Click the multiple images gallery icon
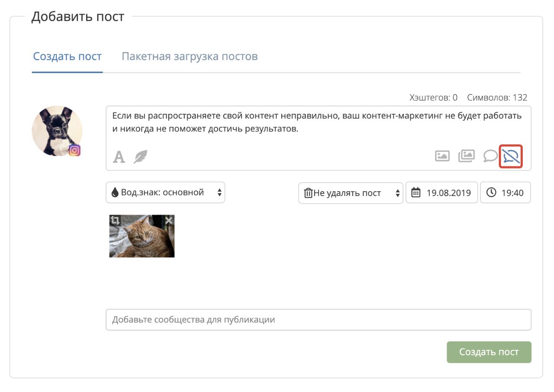554x392 pixels. 466,156
